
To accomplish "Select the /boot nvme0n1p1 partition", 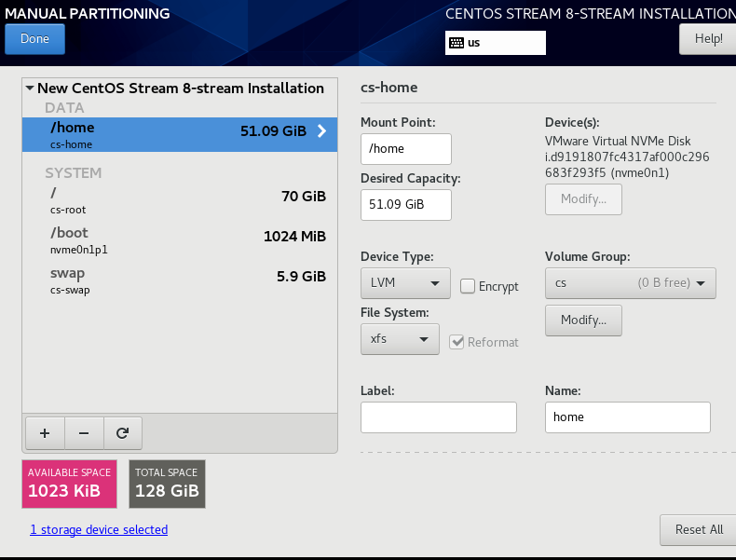I will (x=180, y=240).
